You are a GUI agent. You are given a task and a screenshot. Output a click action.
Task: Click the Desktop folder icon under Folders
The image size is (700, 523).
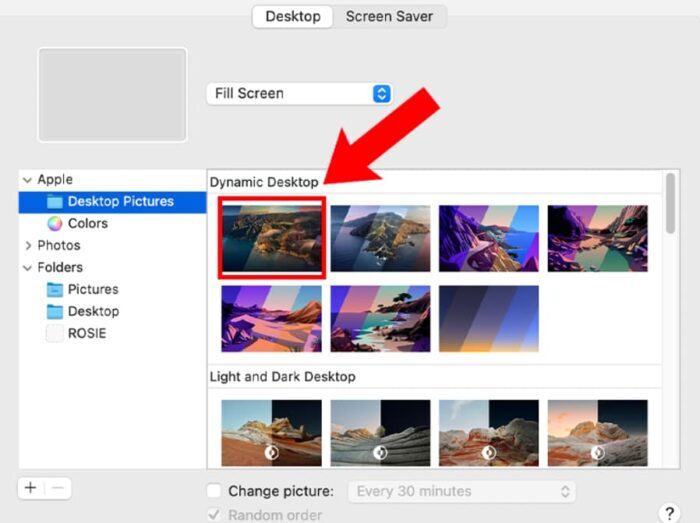(55, 311)
